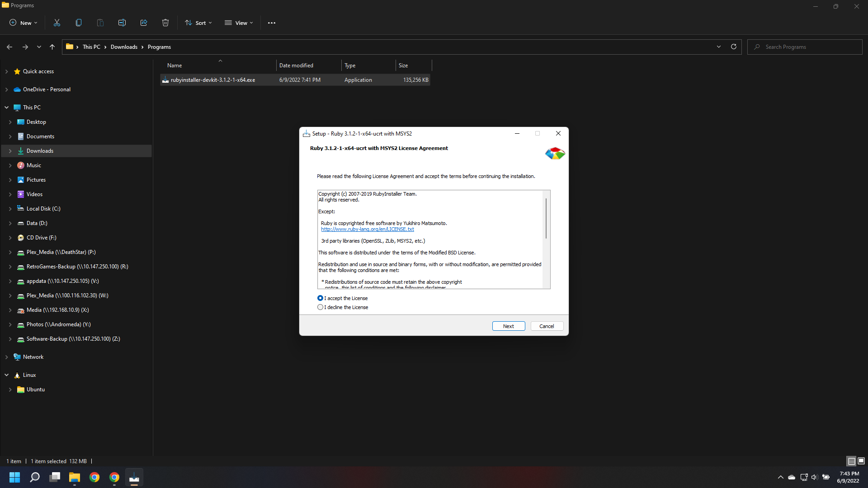Click the network display tray icon
This screenshot has width=868, height=488.
pyautogui.click(x=804, y=477)
